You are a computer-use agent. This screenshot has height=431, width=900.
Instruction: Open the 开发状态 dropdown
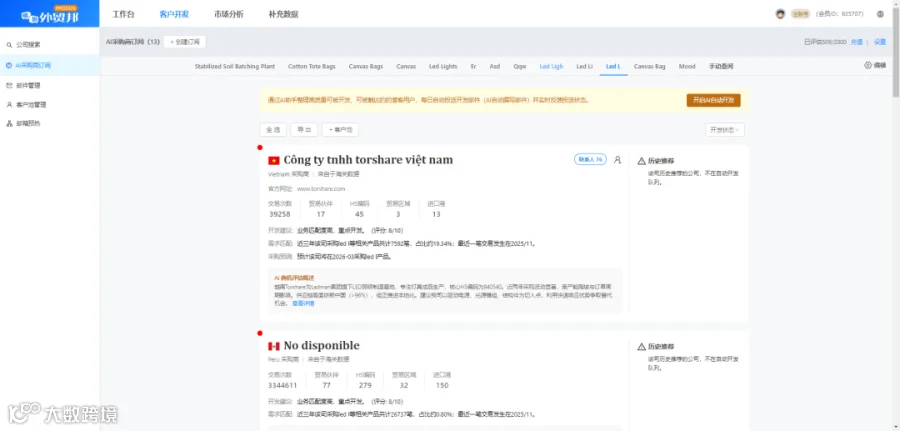pos(725,130)
